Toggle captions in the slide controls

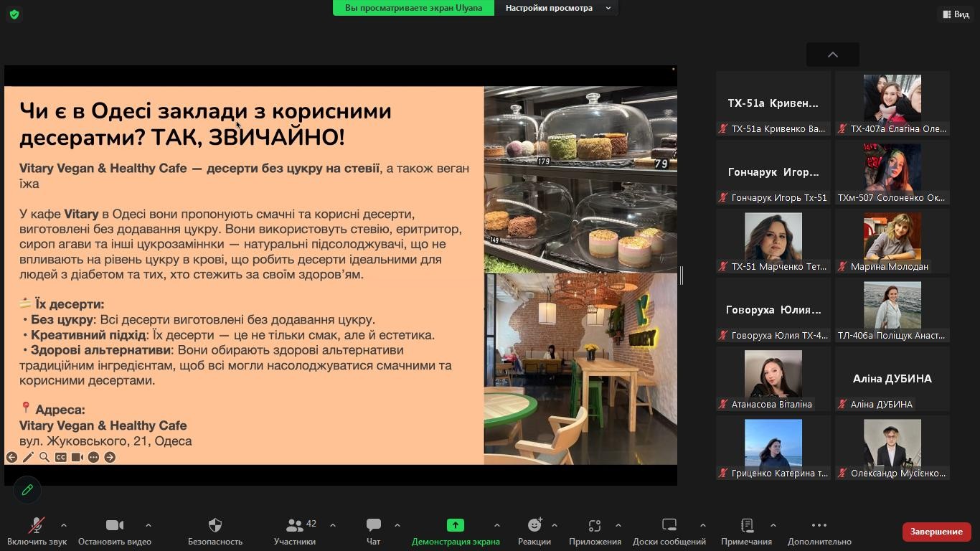click(x=61, y=457)
